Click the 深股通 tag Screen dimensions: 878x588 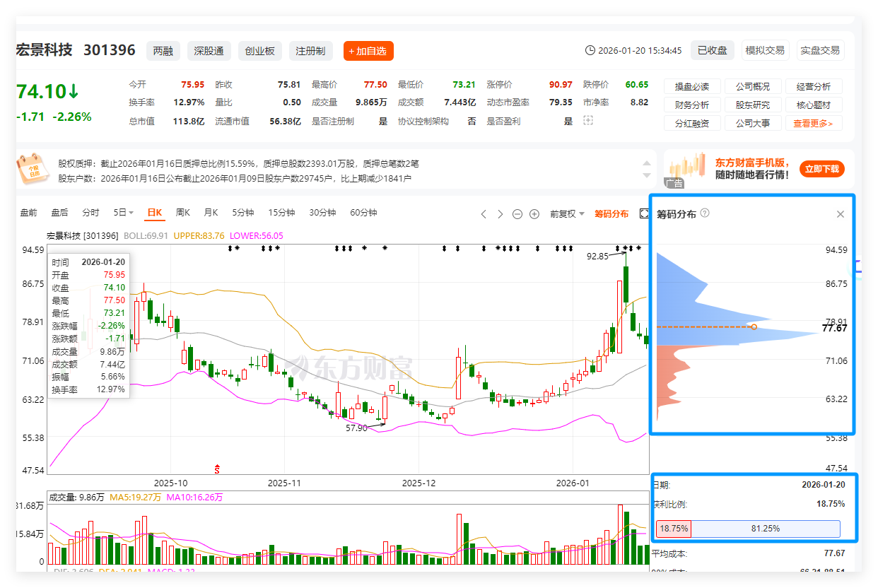coord(209,51)
